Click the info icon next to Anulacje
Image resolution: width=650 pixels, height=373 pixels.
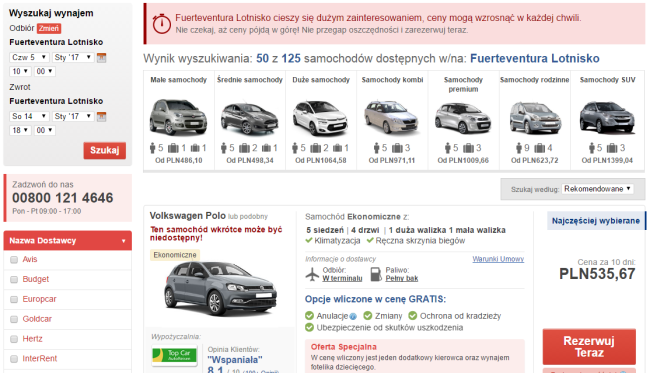pos(353,317)
